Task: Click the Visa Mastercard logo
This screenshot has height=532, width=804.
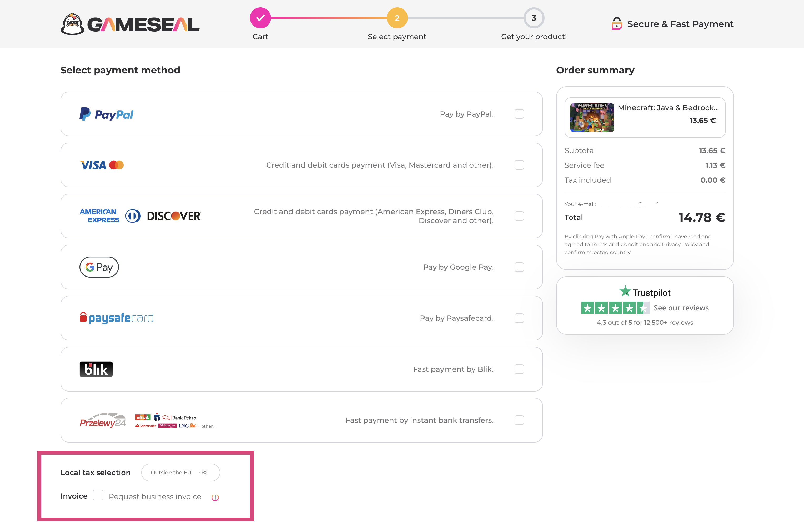Action: coord(102,165)
